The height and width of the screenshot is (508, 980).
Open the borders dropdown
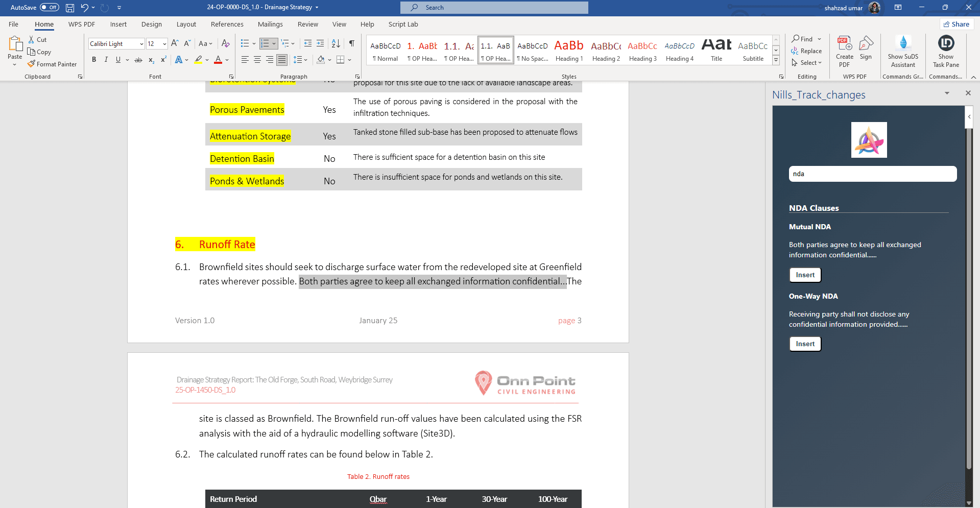tap(350, 60)
